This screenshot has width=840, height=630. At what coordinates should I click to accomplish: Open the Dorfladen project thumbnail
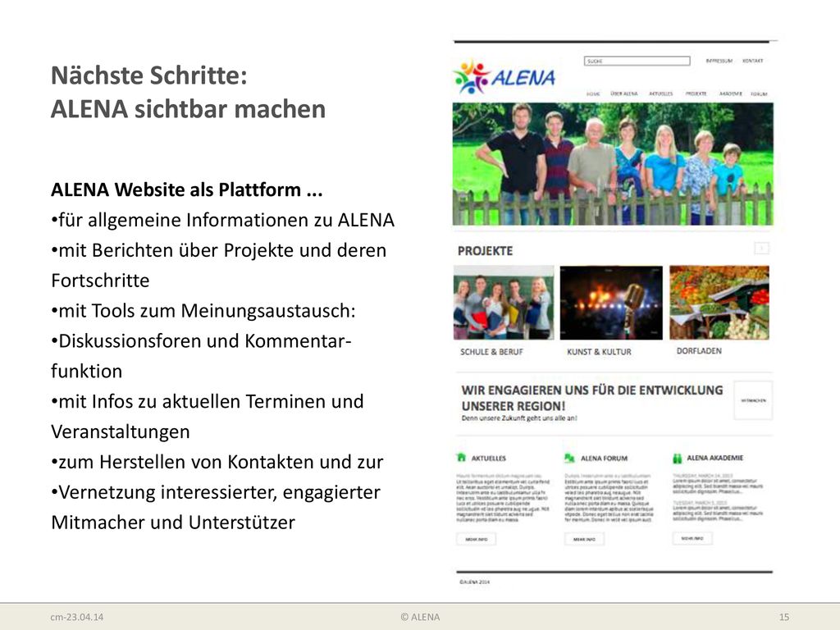tap(719, 303)
